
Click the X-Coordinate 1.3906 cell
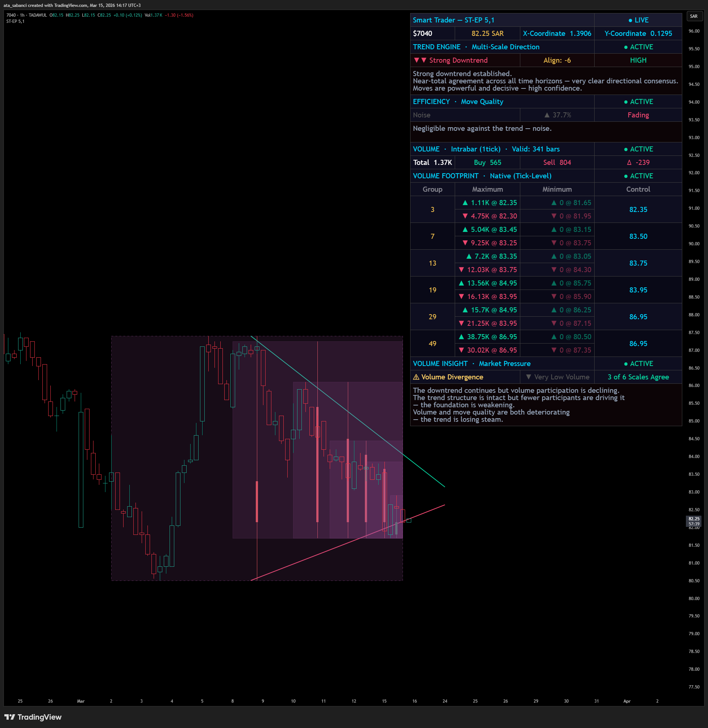557,33
